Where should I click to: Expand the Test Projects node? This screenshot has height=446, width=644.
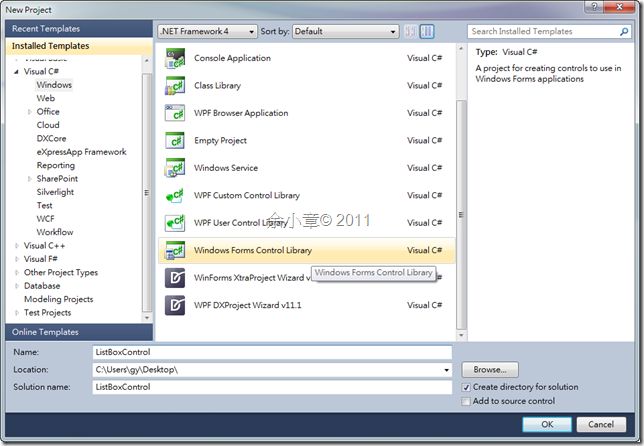(x=16, y=313)
